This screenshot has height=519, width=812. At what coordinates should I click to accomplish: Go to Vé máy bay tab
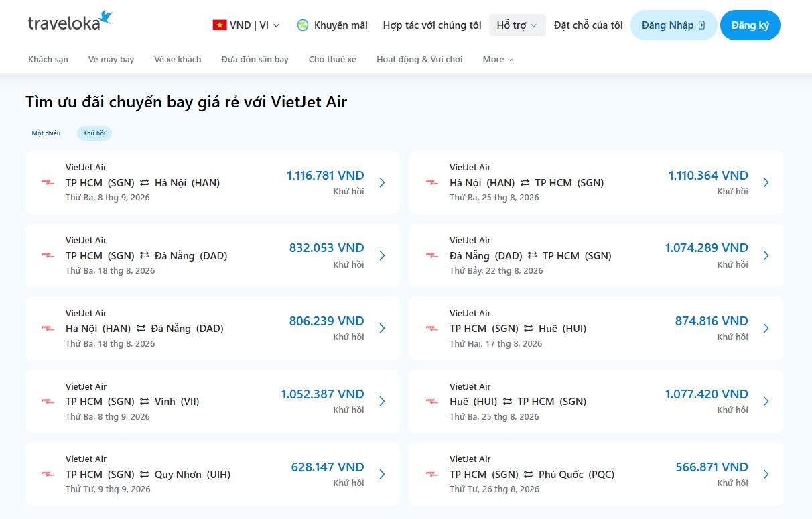click(x=111, y=59)
